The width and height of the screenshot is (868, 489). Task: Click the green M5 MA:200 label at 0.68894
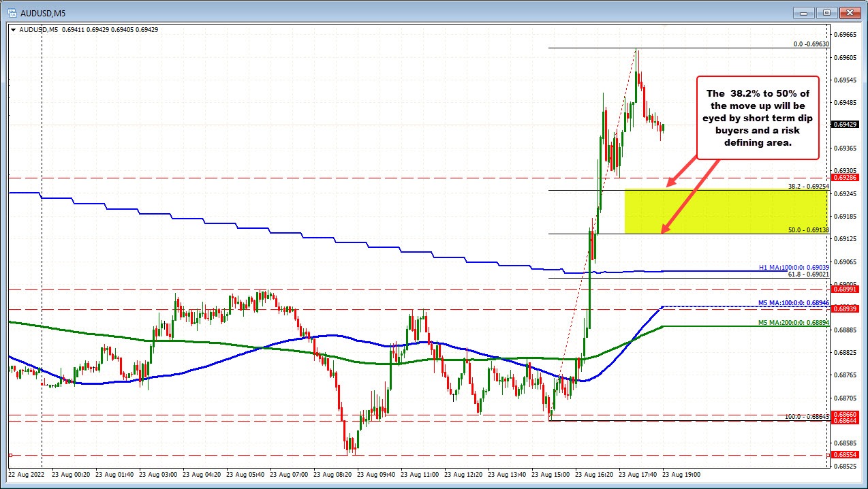click(x=794, y=322)
